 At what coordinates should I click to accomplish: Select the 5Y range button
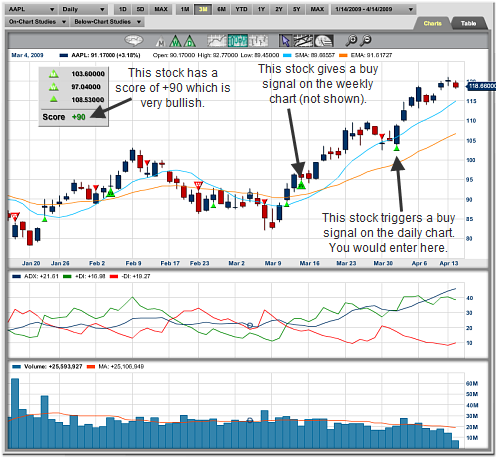296,9
